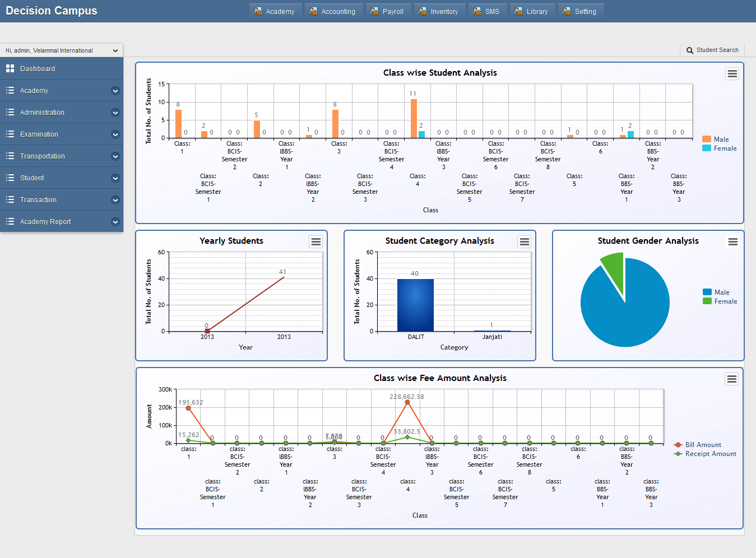
Task: Expand the Academy sidebar section
Action: click(x=115, y=91)
